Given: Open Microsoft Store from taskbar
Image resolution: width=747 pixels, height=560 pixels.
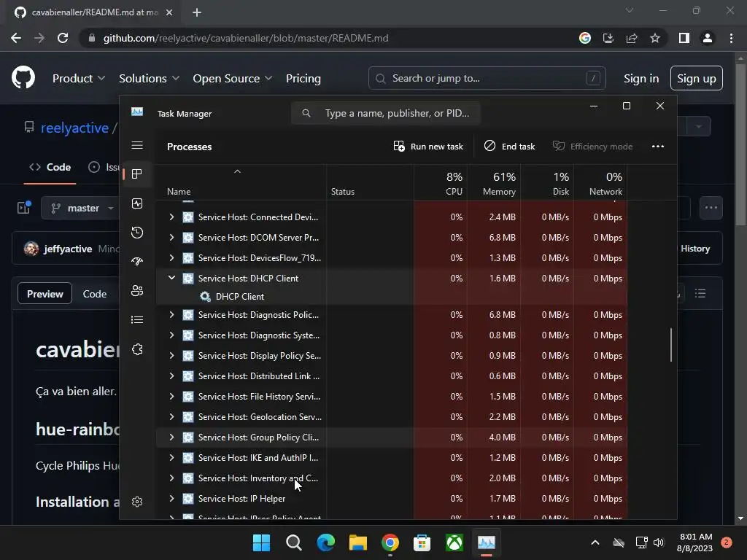Looking at the screenshot, I should pyautogui.click(x=422, y=542).
